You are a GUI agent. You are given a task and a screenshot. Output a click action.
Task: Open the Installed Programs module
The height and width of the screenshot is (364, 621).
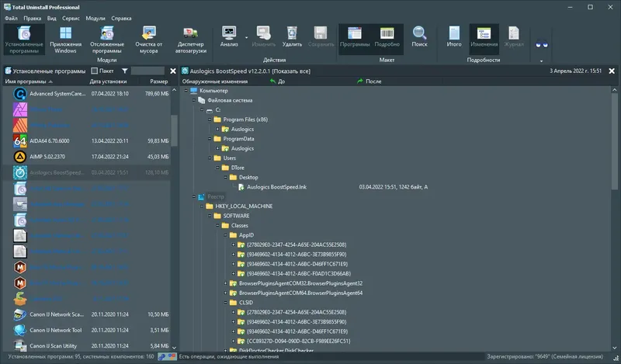click(24, 40)
